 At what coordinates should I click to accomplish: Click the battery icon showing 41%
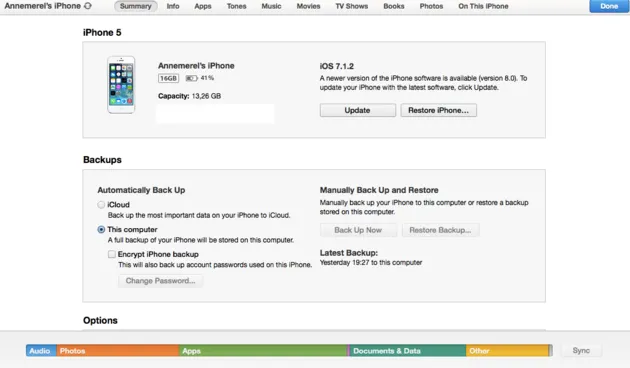click(191, 78)
